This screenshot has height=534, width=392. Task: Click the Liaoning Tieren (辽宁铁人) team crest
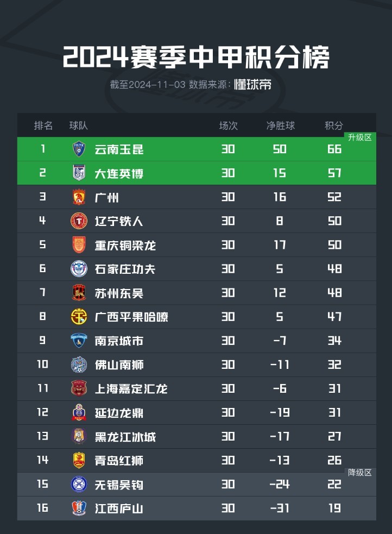[79, 221]
